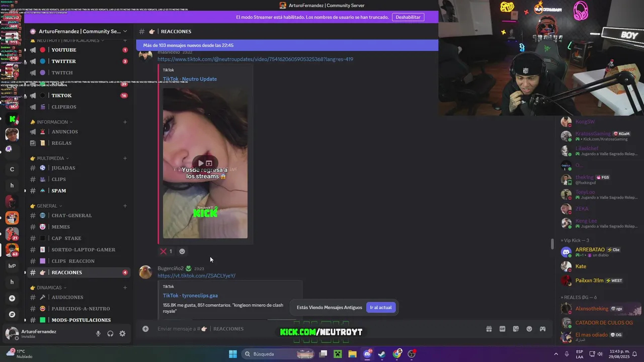Open File Explorer from the taskbar

pyautogui.click(x=352, y=354)
